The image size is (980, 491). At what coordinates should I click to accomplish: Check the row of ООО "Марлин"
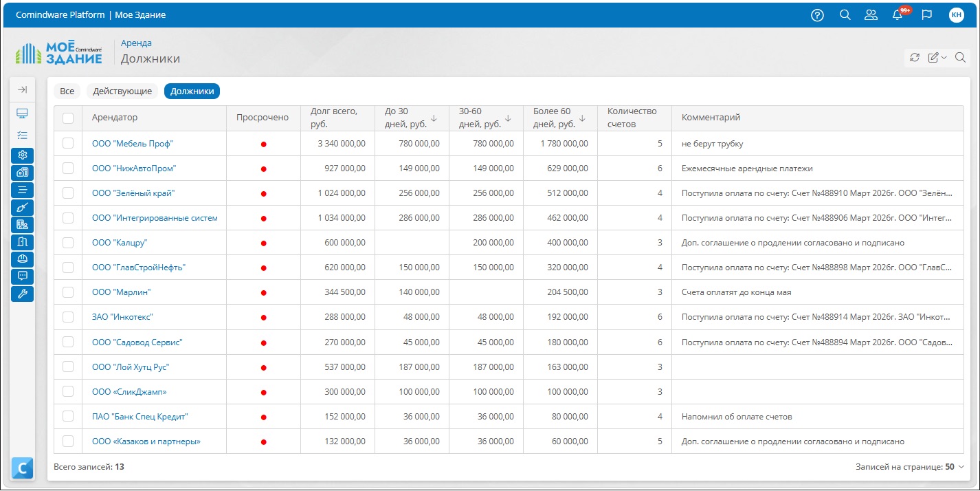[x=68, y=292]
